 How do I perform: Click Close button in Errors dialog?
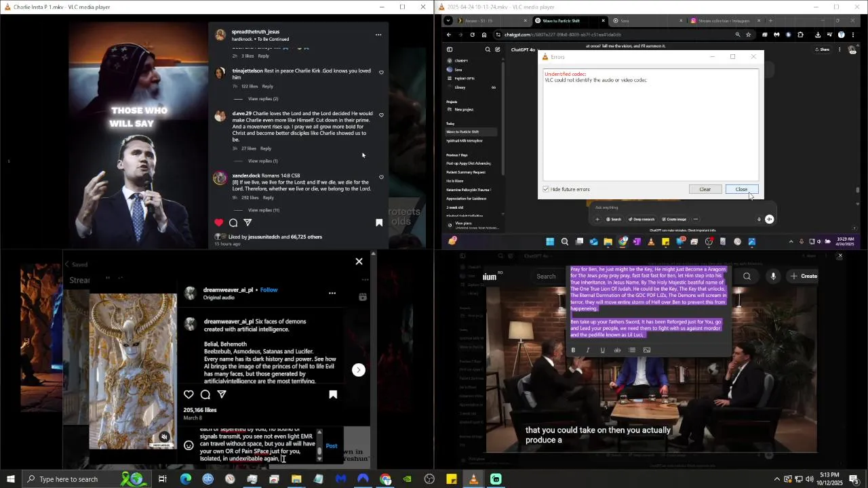click(x=741, y=189)
